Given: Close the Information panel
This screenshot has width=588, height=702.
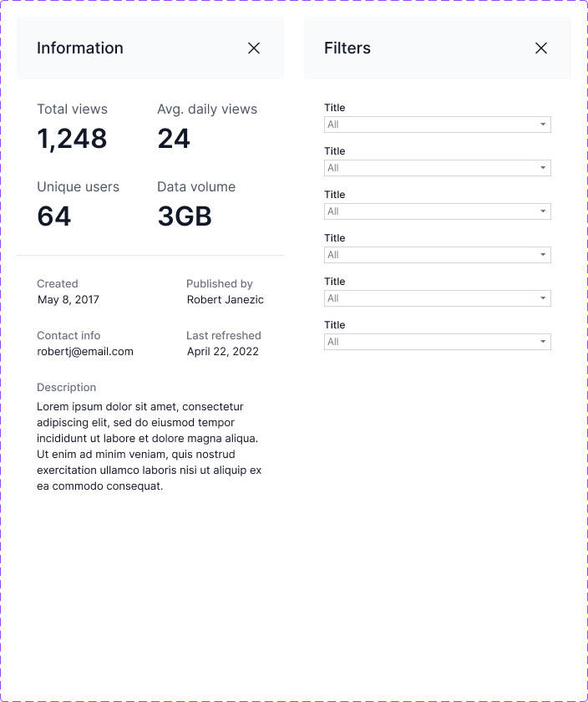Looking at the screenshot, I should [x=254, y=48].
